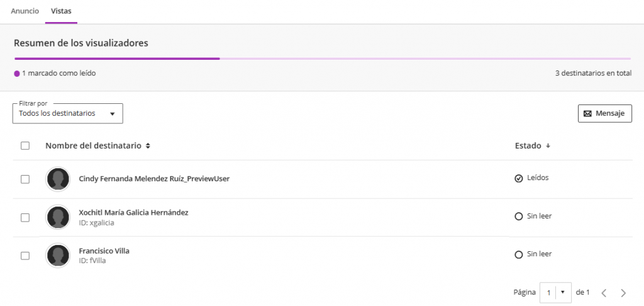
Task: Click the Leídos checkmark status icon
Action: point(519,179)
